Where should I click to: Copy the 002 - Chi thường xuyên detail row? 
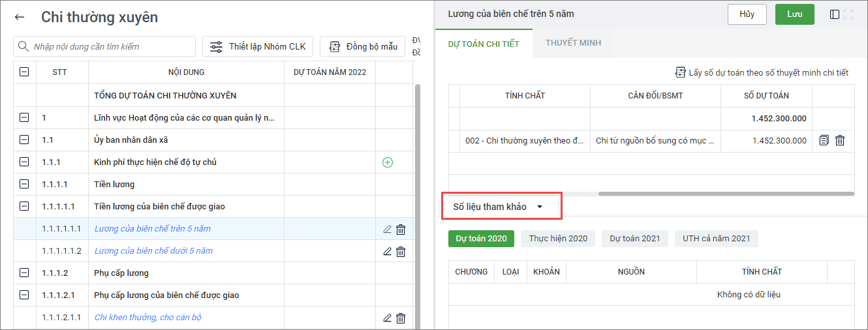pos(824,140)
